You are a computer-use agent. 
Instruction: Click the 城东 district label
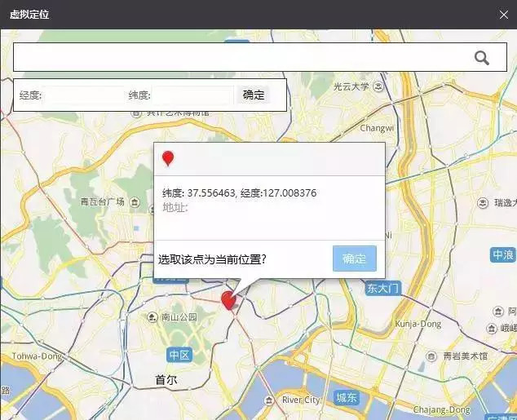347,397
